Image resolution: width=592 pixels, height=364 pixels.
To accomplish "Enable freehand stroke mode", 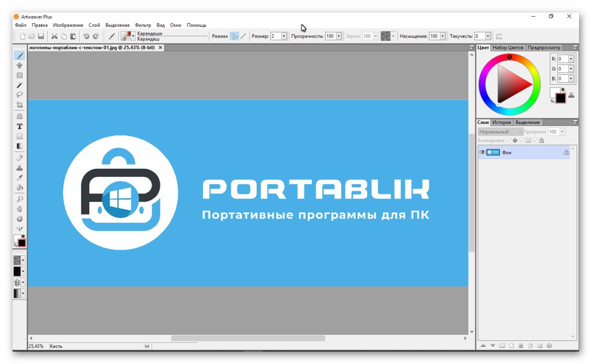I will (x=234, y=36).
